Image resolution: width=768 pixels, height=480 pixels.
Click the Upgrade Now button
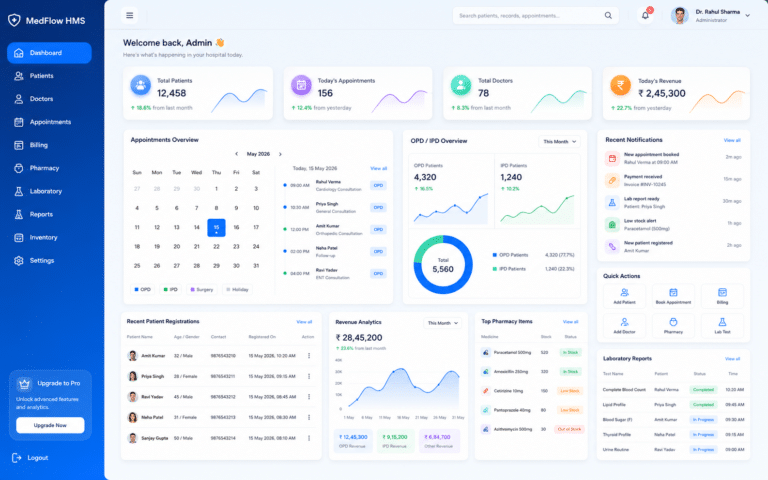point(50,425)
